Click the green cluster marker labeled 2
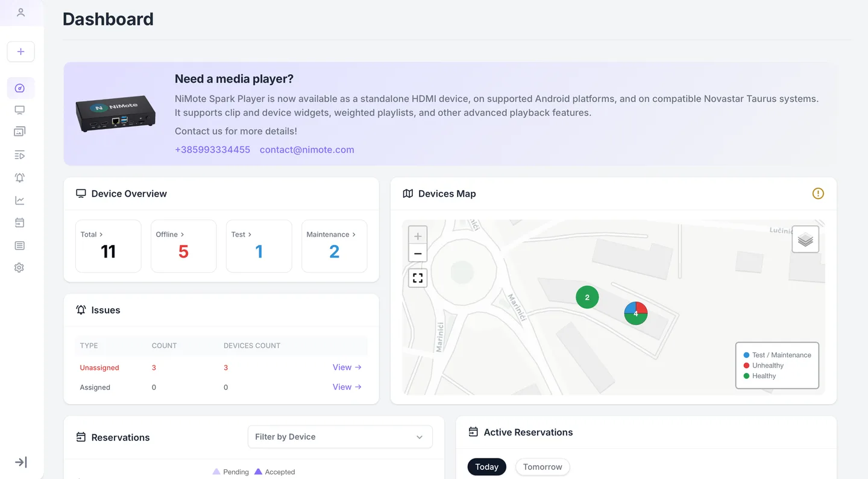The height and width of the screenshot is (479, 868). pyautogui.click(x=587, y=297)
